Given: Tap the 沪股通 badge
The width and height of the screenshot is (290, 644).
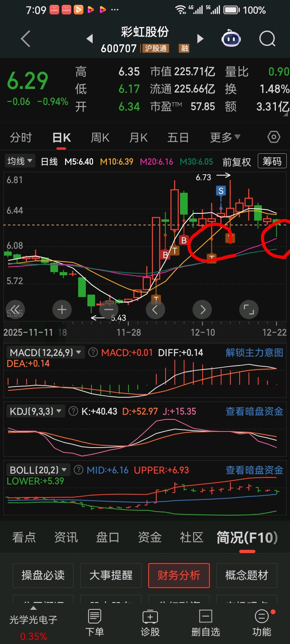Looking at the screenshot, I should click(x=156, y=49).
